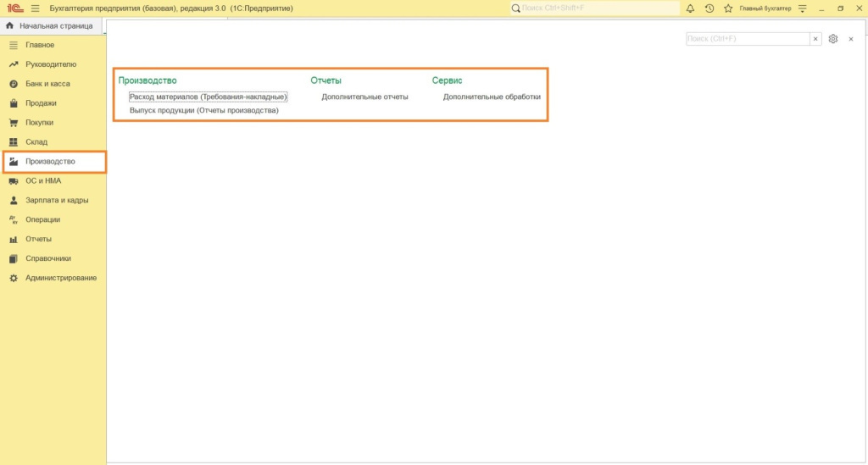
Task: Click the global search field Ctrl+Shift+F
Action: coord(598,8)
